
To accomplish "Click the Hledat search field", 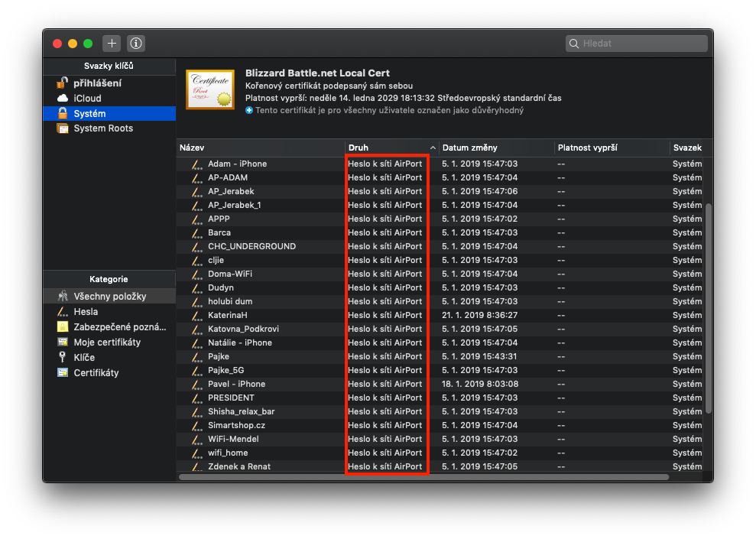I will (x=637, y=44).
